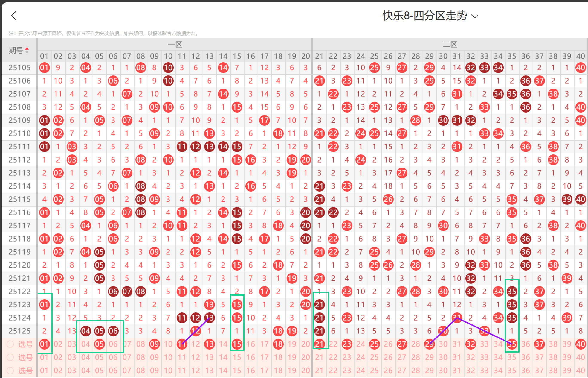Toggle red ball 25 in first 选号 row
The height and width of the screenshot is (378, 588).
click(374, 344)
